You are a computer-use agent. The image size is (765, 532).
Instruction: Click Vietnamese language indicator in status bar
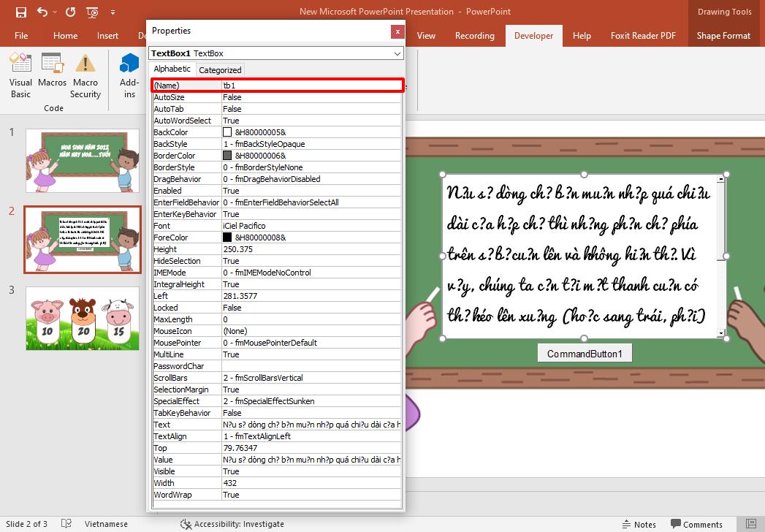click(107, 524)
